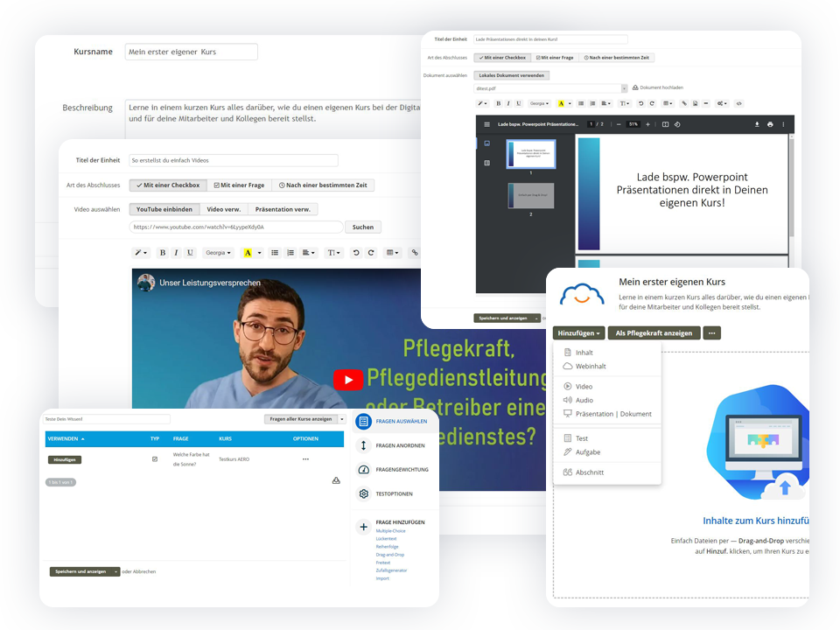Toggle bold in the video unit editor
Image resolution: width=840 pixels, height=630 pixels.
click(163, 253)
